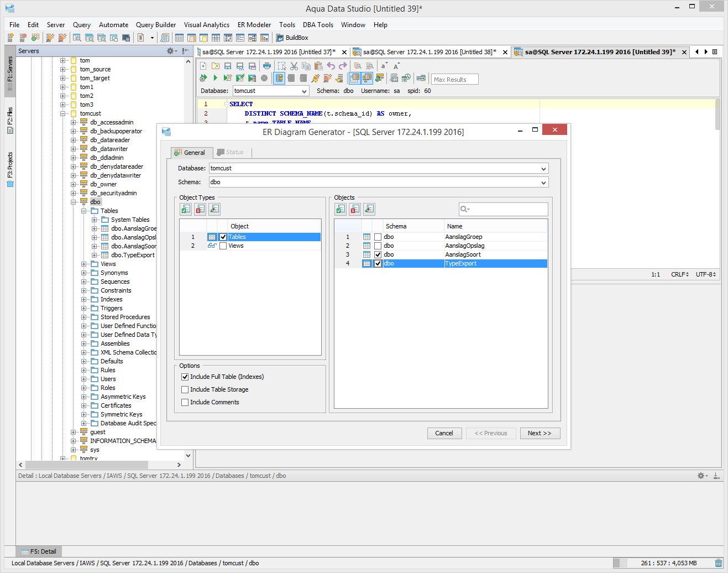Enable Include Table Storage option
The image size is (728, 573).
(x=185, y=390)
